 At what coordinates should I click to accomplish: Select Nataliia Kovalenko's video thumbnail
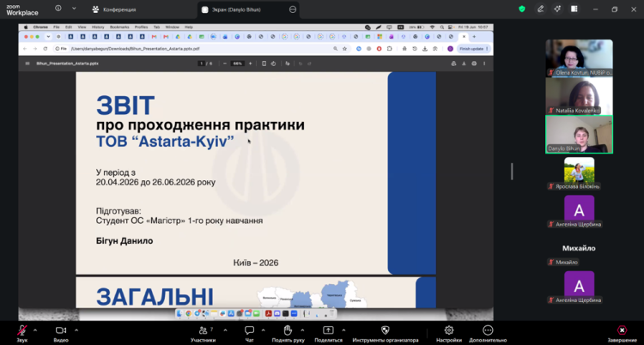[x=579, y=96]
